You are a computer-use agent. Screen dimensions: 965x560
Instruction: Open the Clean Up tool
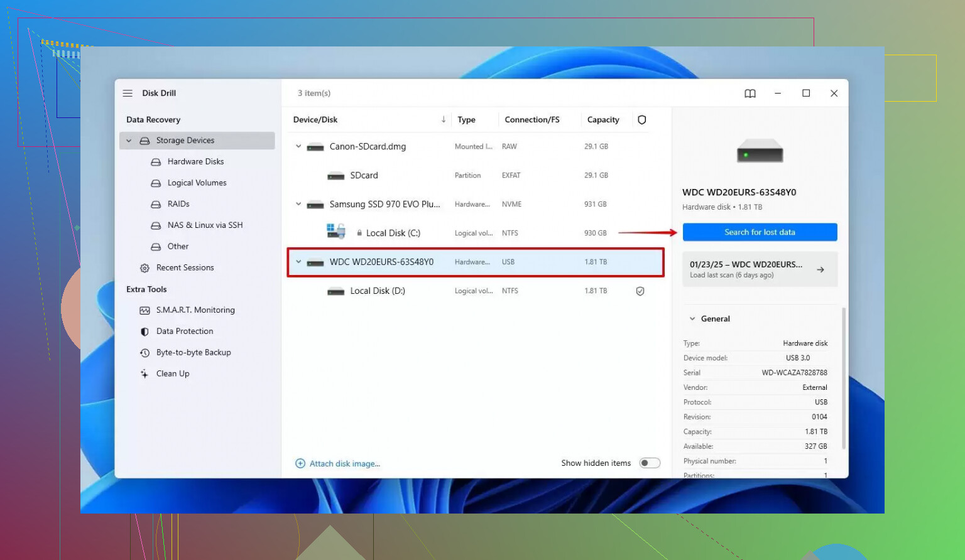pos(172,374)
